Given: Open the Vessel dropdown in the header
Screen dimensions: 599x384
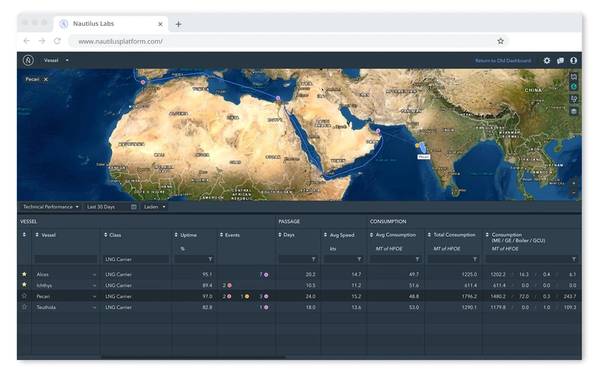Looking at the screenshot, I should (x=56, y=60).
